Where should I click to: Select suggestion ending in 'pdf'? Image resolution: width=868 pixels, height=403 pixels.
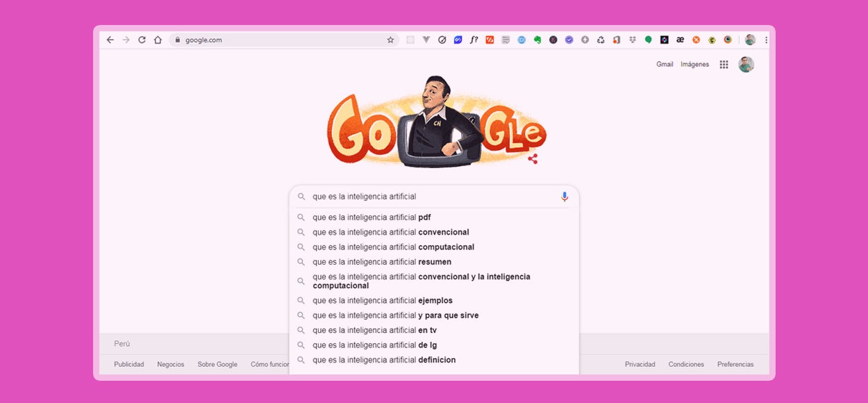pos(434,217)
